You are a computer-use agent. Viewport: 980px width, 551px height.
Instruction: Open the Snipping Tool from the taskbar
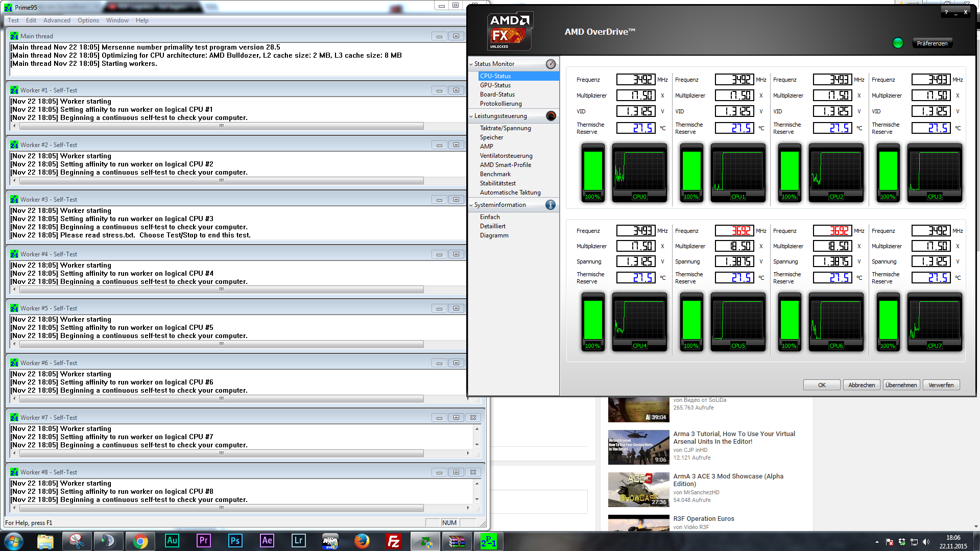[x=77, y=541]
